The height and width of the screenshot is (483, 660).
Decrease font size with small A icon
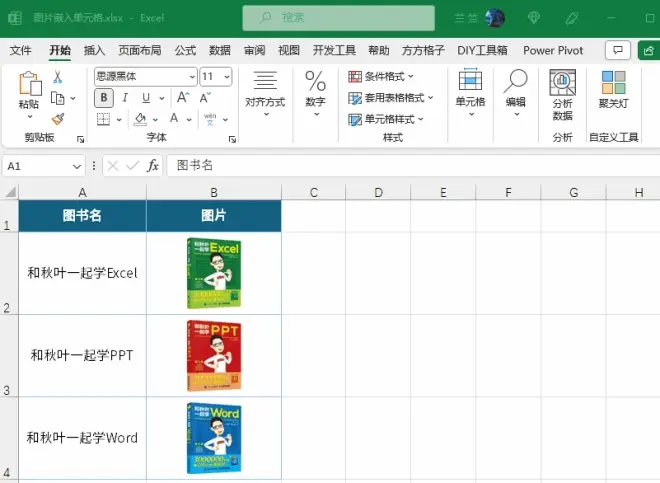tap(205, 98)
